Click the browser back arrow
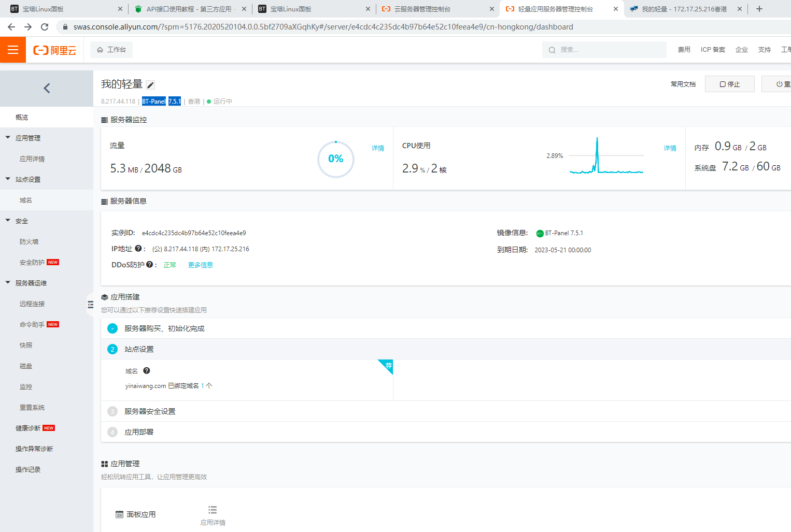Image resolution: width=791 pixels, height=532 pixels. tap(11, 27)
